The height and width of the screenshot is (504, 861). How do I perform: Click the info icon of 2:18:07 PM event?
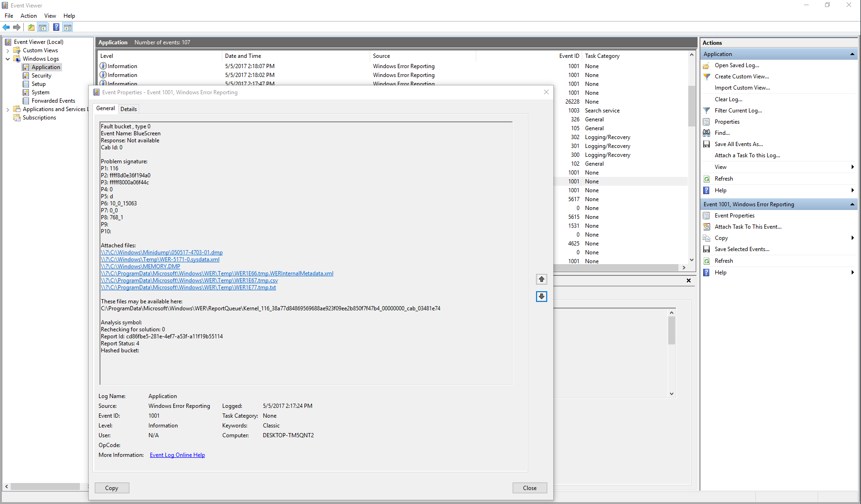[103, 66]
